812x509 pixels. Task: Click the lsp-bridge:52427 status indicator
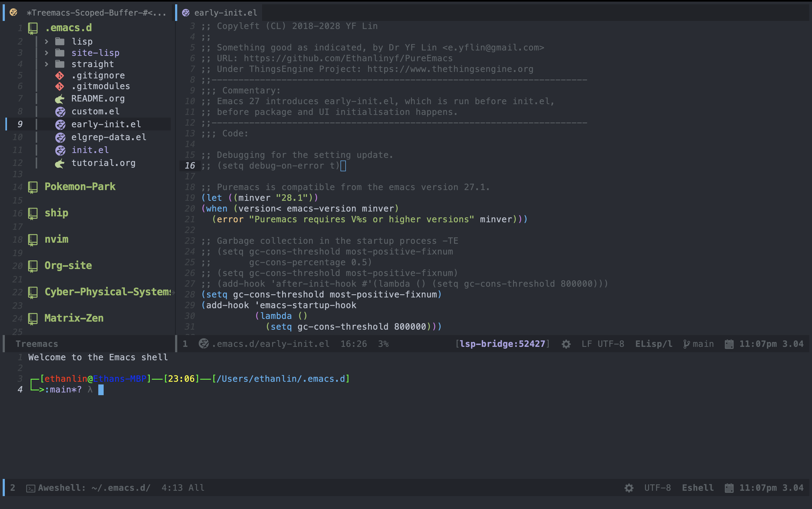coord(502,344)
